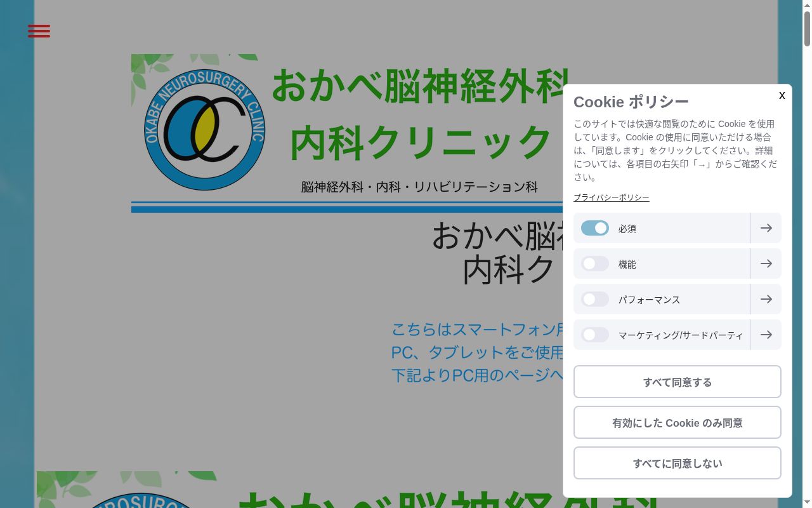
Task: Click the blue こちらはスマートフォン text line
Action: (x=477, y=330)
